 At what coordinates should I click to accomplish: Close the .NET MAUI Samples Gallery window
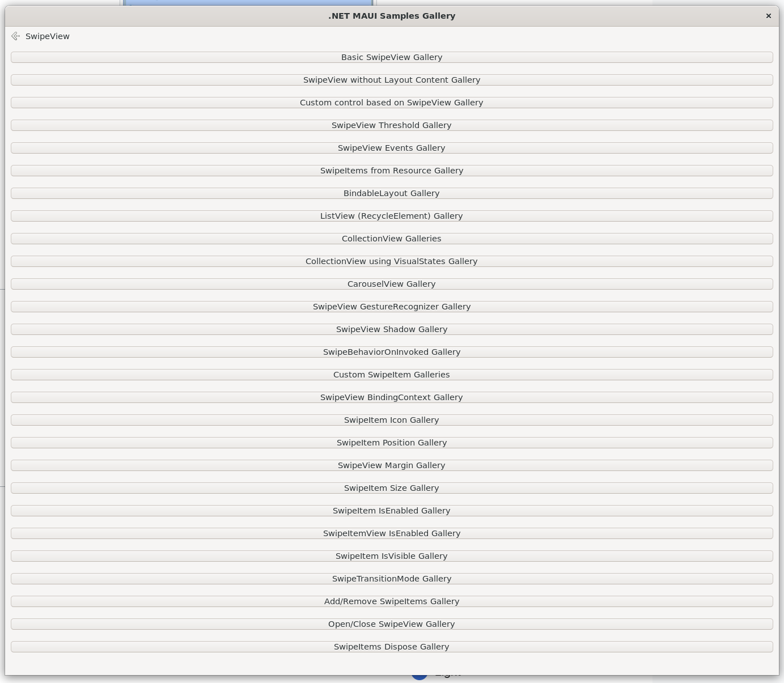[x=768, y=16]
